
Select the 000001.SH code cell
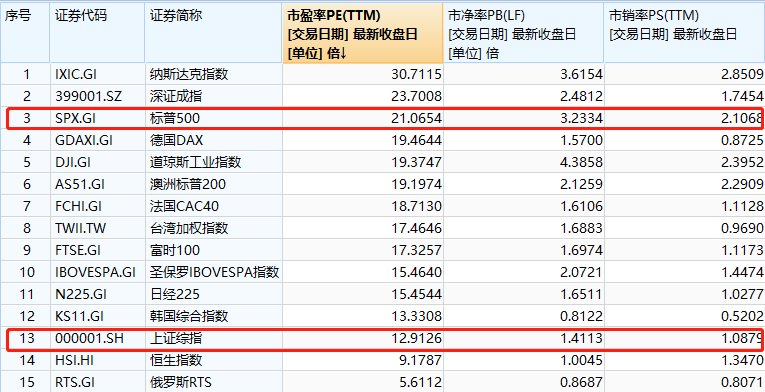pos(97,338)
